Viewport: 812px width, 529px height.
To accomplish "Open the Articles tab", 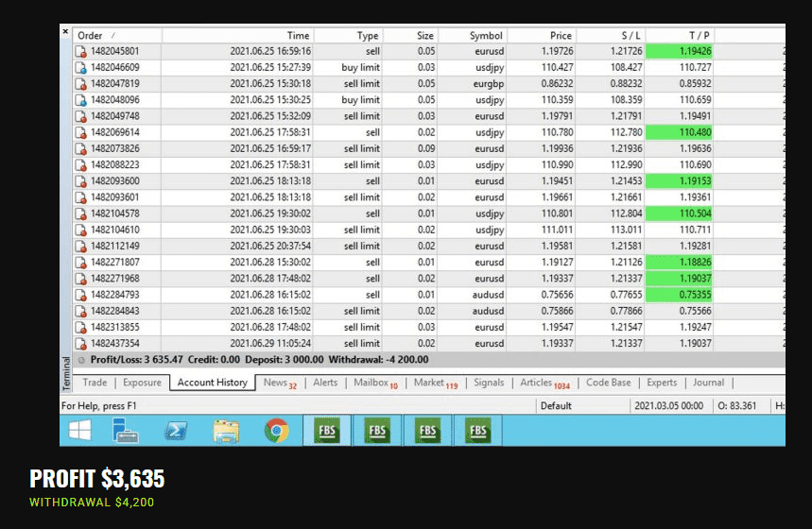I will pos(544,383).
